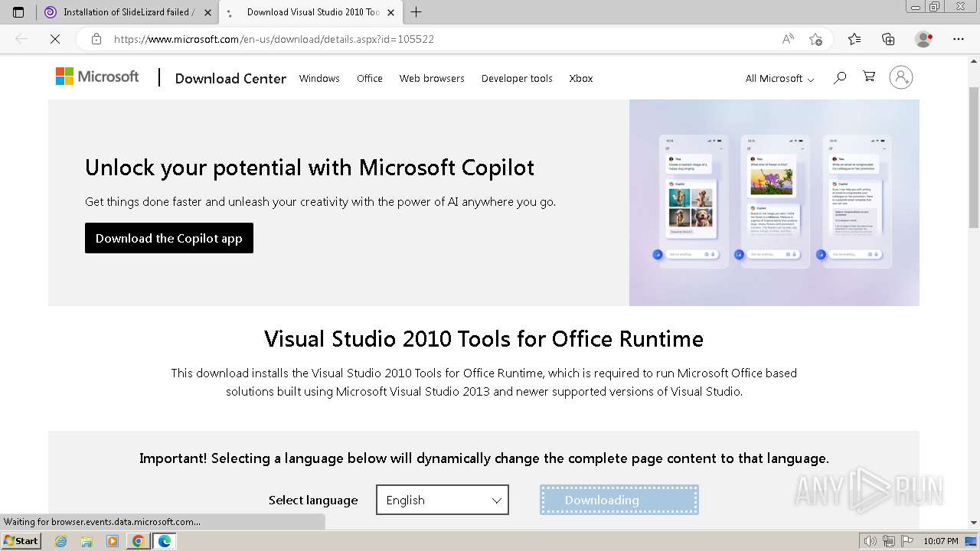Open Windows Explorer folder from taskbar
Image resolution: width=980 pixels, height=551 pixels.
click(87, 541)
